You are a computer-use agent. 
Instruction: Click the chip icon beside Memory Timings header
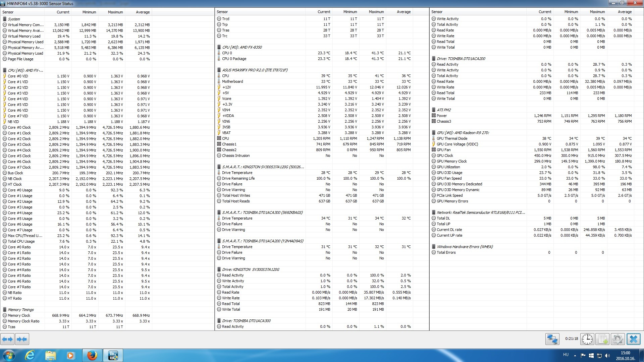(5, 310)
